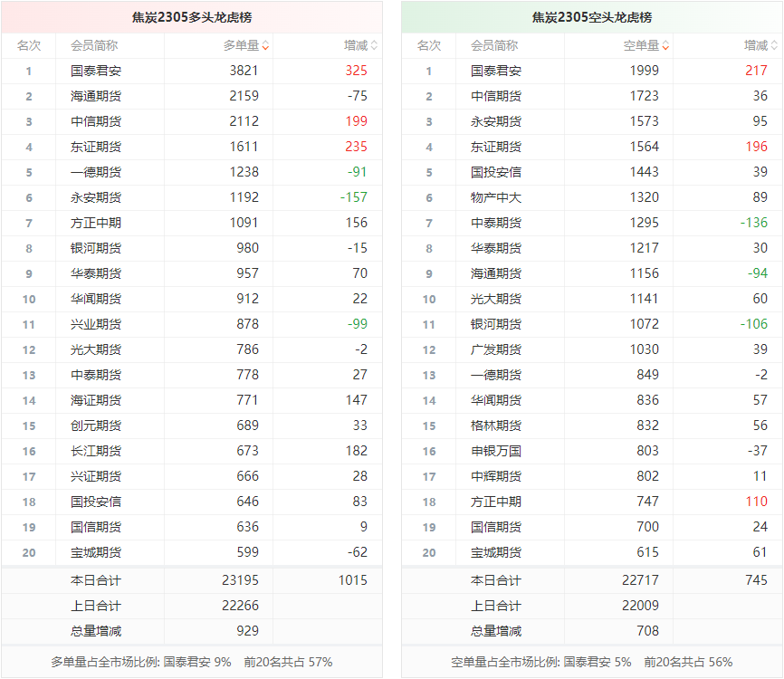Sort long table by 多单量 arrow icon
The height and width of the screenshot is (679, 784).
(265, 45)
